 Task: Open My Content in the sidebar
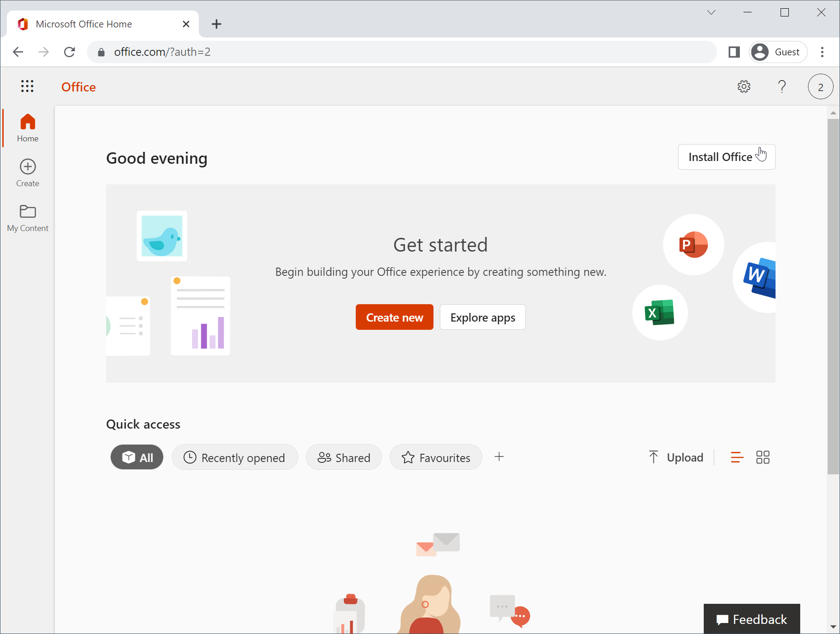(27, 218)
